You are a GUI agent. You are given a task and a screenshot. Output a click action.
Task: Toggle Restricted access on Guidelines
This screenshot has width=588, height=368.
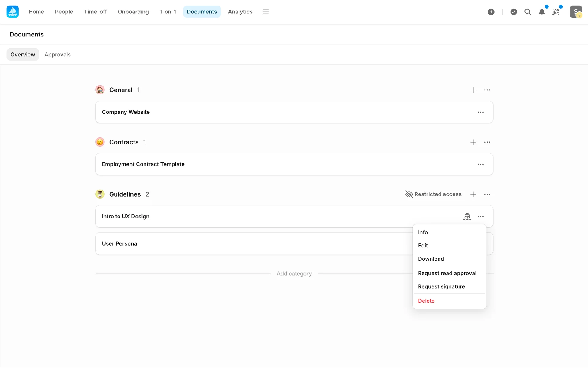pyautogui.click(x=433, y=194)
